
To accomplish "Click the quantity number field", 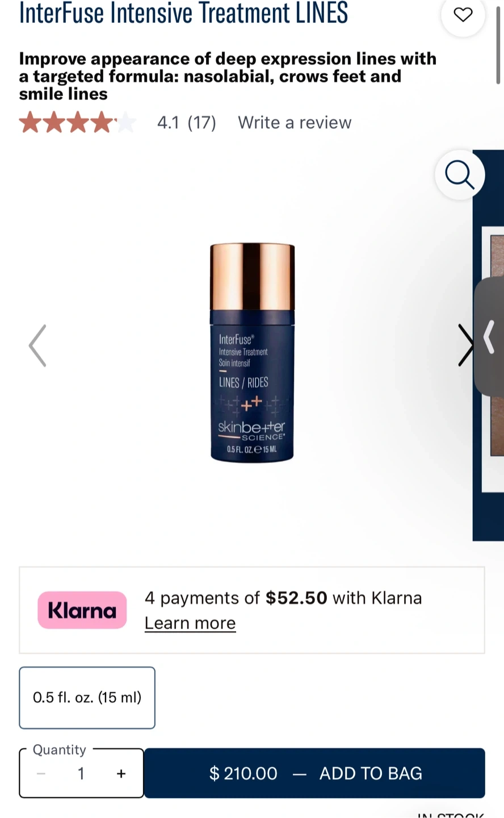I will (x=81, y=774).
